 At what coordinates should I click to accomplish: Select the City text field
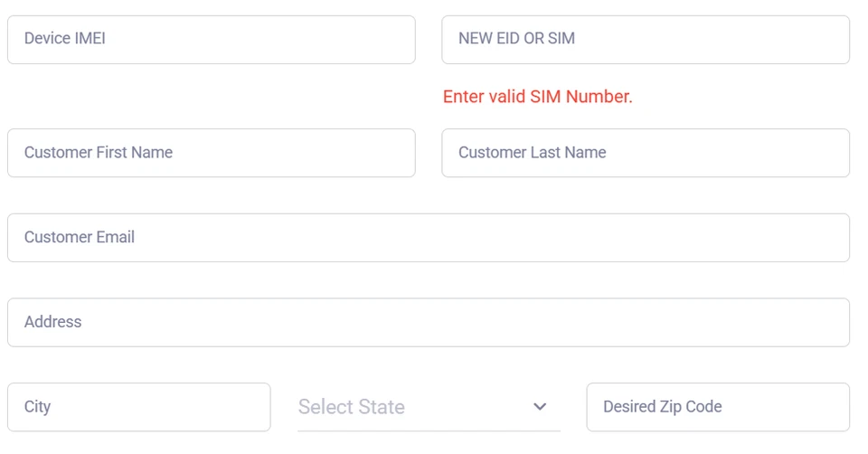[138, 407]
